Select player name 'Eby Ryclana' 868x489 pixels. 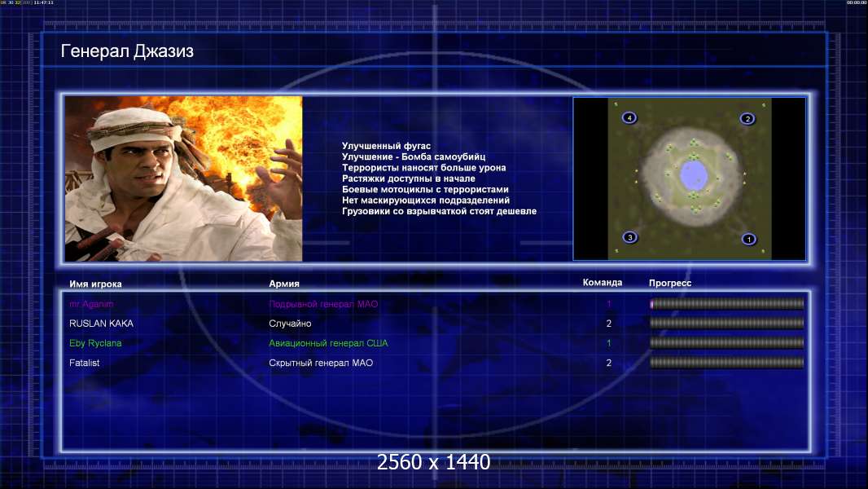point(95,343)
